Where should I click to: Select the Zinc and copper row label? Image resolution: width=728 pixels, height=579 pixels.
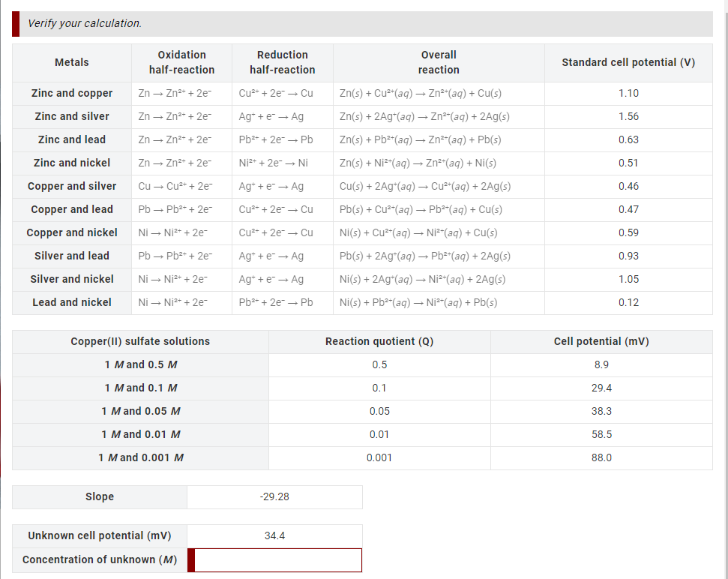point(72,93)
